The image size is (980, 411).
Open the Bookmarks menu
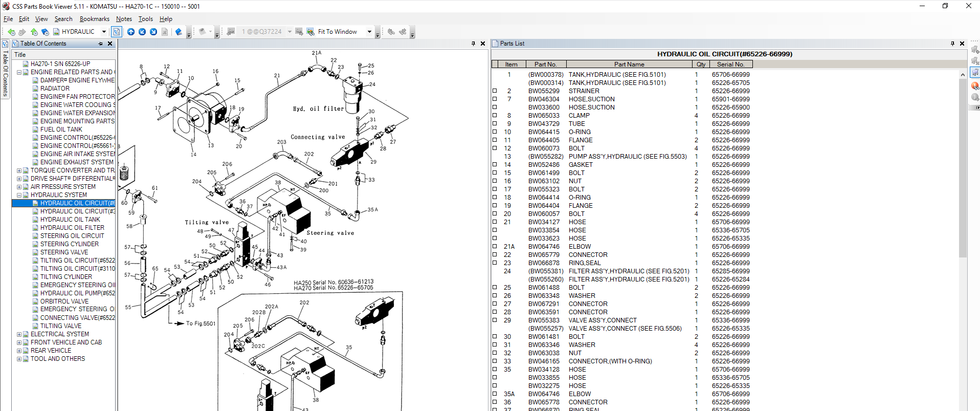coord(94,19)
